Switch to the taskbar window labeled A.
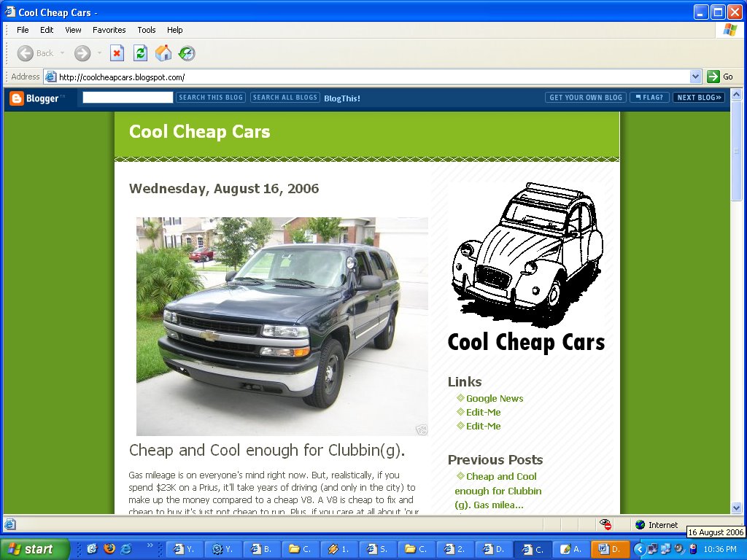The height and width of the screenshot is (560, 747). [570, 549]
